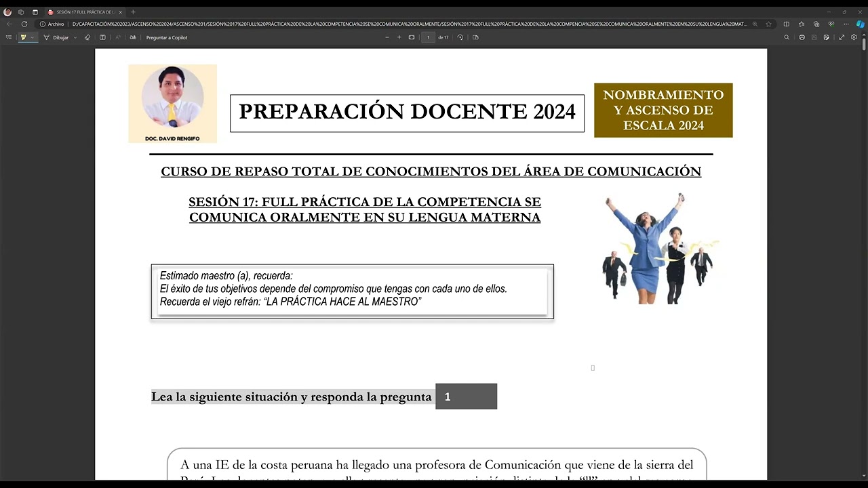
Task: Open the Copilot sidebar
Action: point(861,24)
